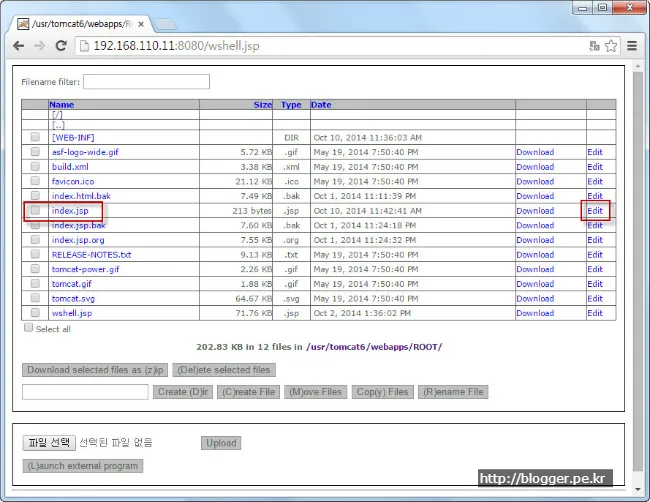
Task: Close the /usr/tomcat6/webapps tab
Action: pyautogui.click(x=143, y=21)
